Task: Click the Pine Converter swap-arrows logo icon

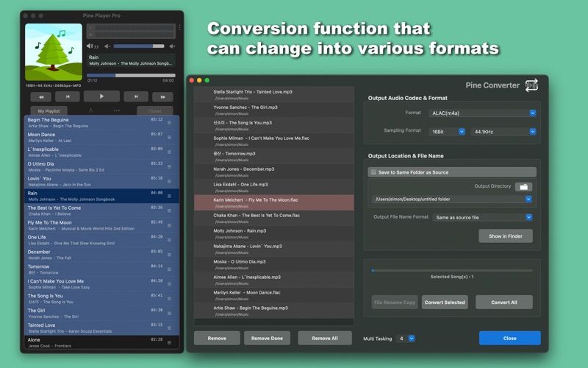Action: click(x=531, y=85)
